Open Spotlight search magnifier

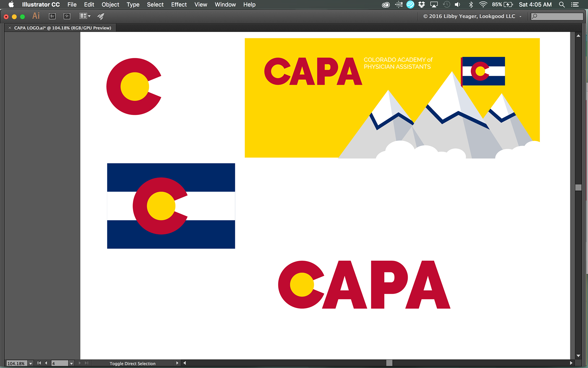[562, 5]
